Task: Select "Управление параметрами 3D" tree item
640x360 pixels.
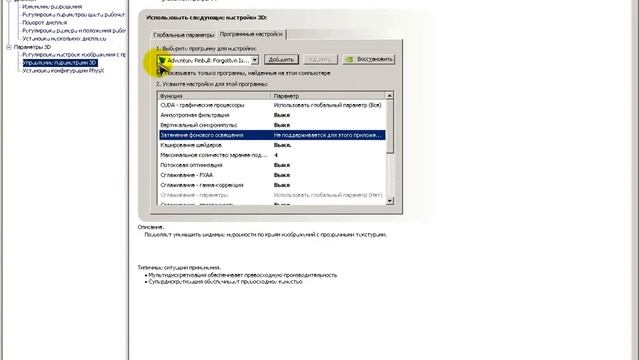Action: tap(60, 63)
